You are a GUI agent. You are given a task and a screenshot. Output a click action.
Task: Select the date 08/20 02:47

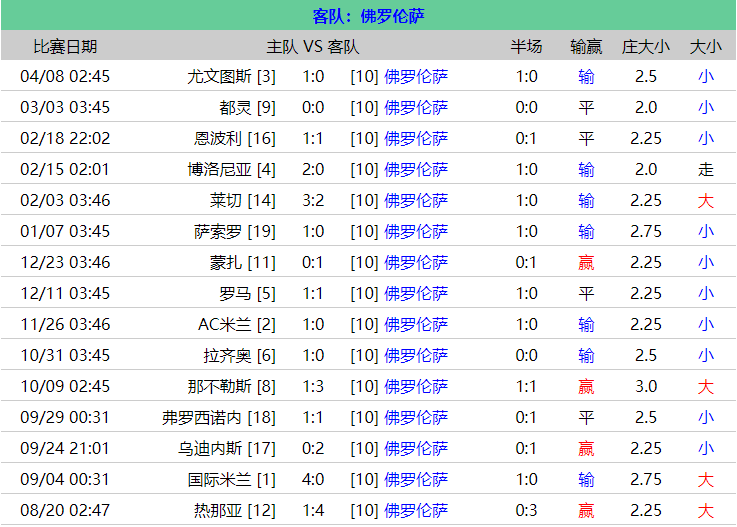point(65,511)
